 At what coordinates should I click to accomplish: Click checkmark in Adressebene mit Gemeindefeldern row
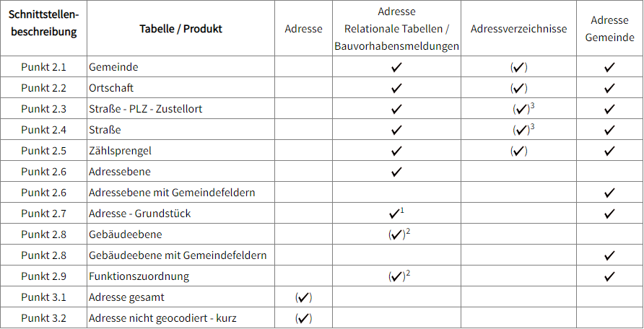tap(609, 193)
